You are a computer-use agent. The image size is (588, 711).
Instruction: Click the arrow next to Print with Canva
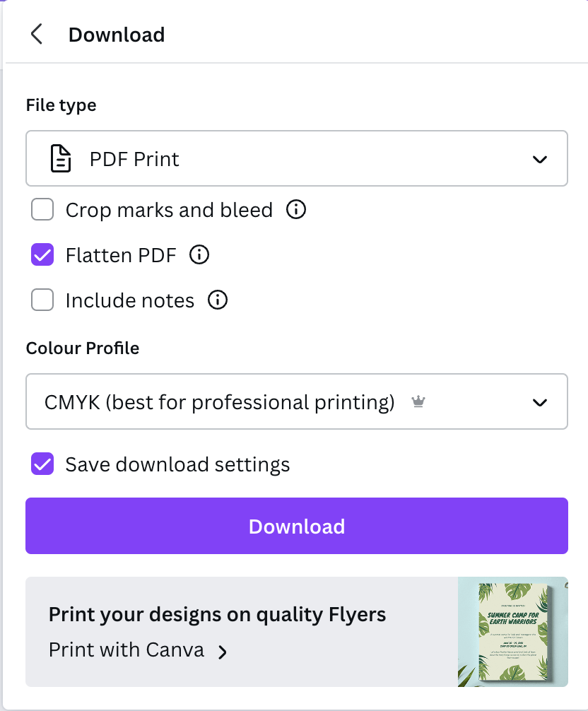[222, 652]
